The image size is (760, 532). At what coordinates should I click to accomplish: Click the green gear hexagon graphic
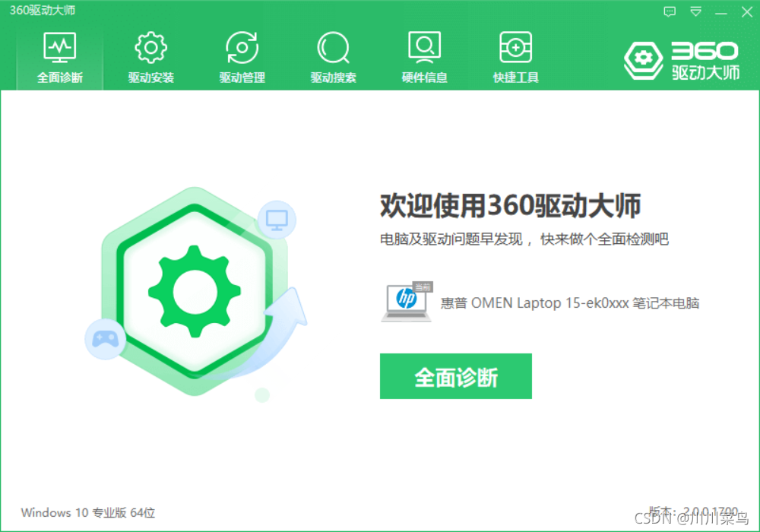195,291
